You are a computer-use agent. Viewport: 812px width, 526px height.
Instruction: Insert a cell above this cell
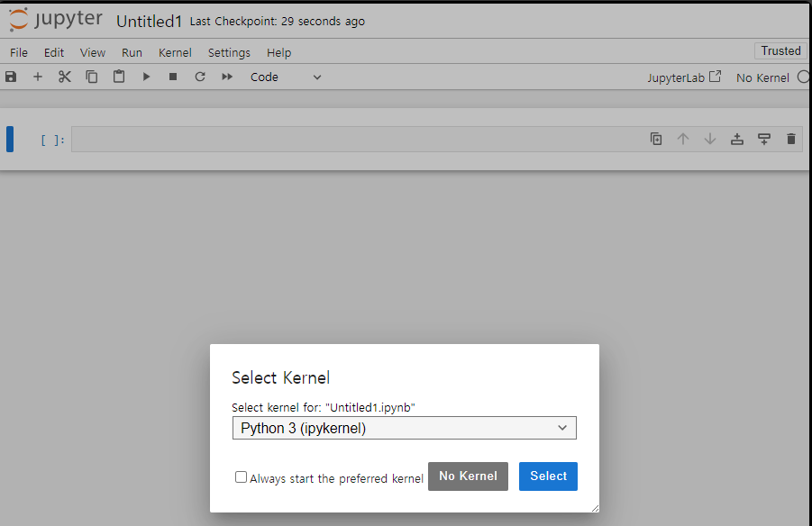coord(737,139)
